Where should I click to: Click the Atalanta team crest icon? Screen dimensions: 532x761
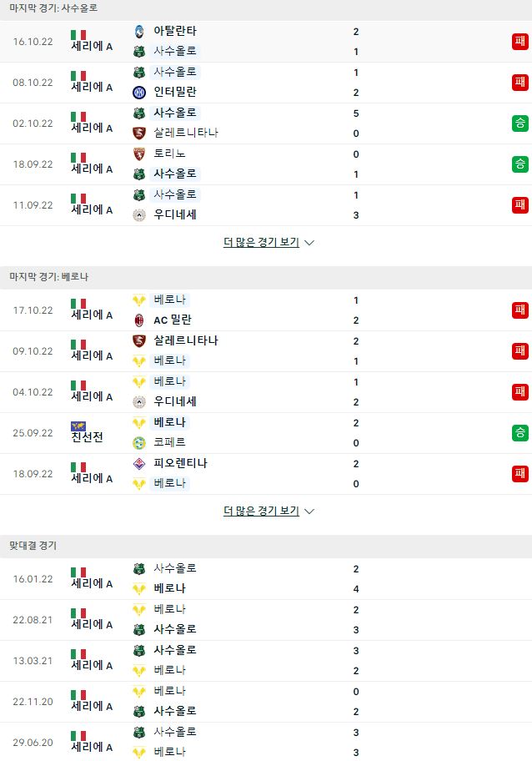138,32
